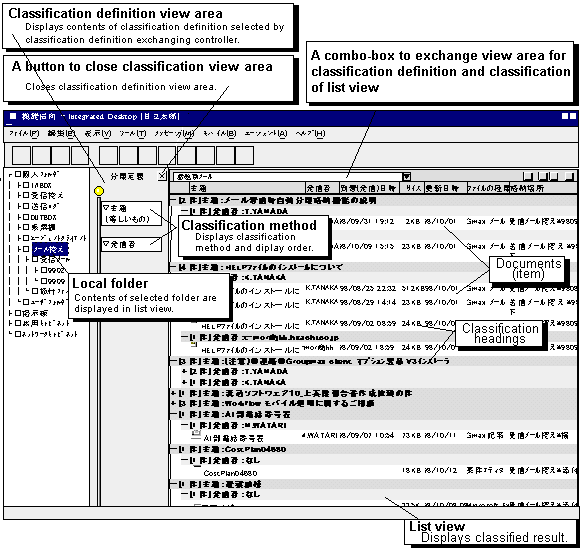
Task: Open the view menu marked (V)
Action: click(98, 134)
